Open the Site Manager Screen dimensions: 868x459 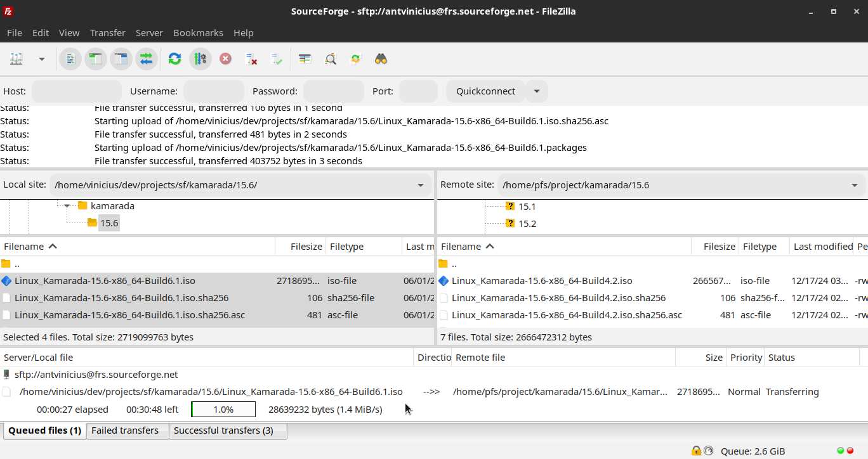[16, 59]
